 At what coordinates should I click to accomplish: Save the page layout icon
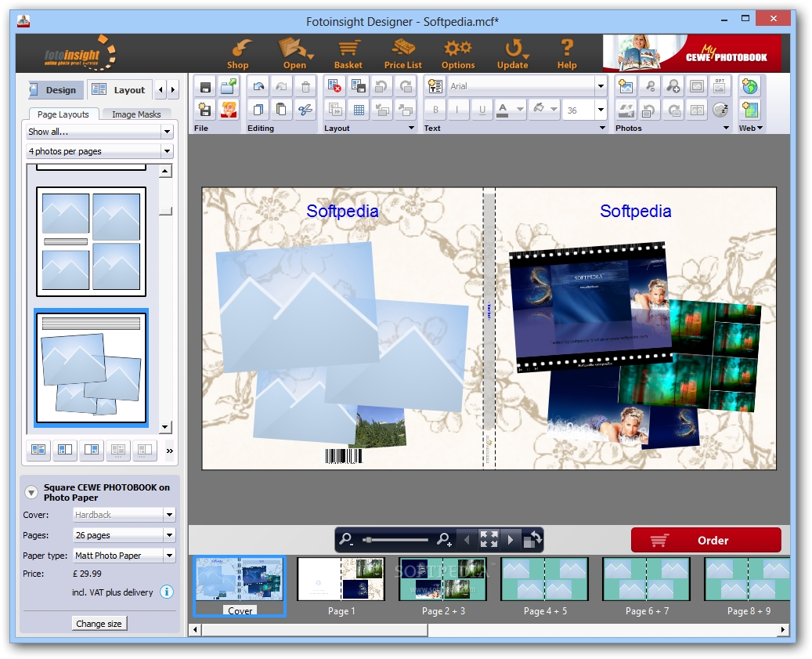click(x=359, y=86)
